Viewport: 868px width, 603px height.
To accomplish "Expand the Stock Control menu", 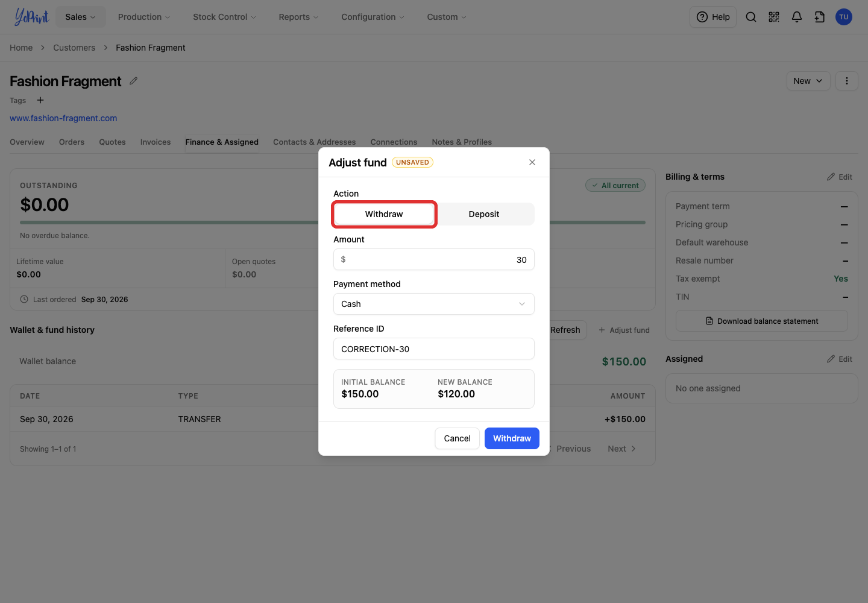I will coord(224,17).
